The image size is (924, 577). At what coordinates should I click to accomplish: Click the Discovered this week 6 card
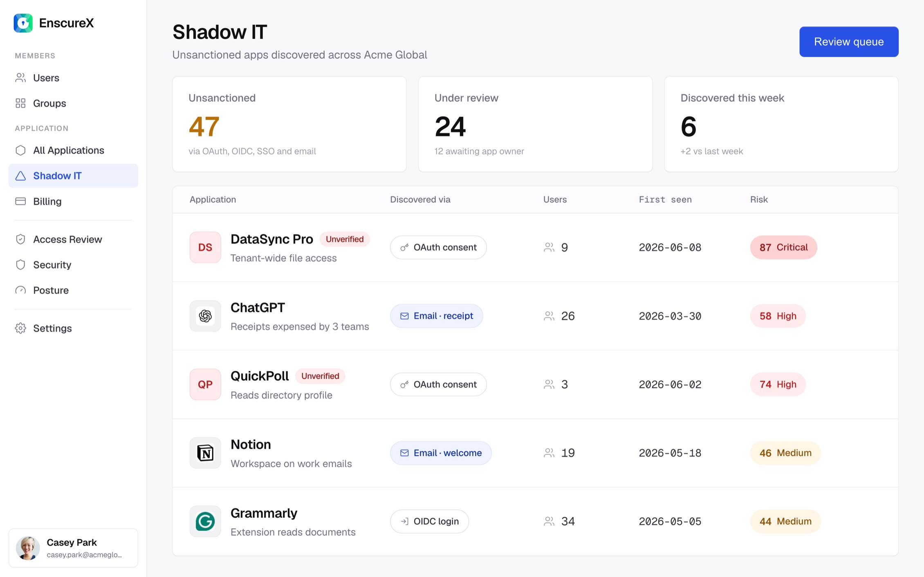[781, 124]
